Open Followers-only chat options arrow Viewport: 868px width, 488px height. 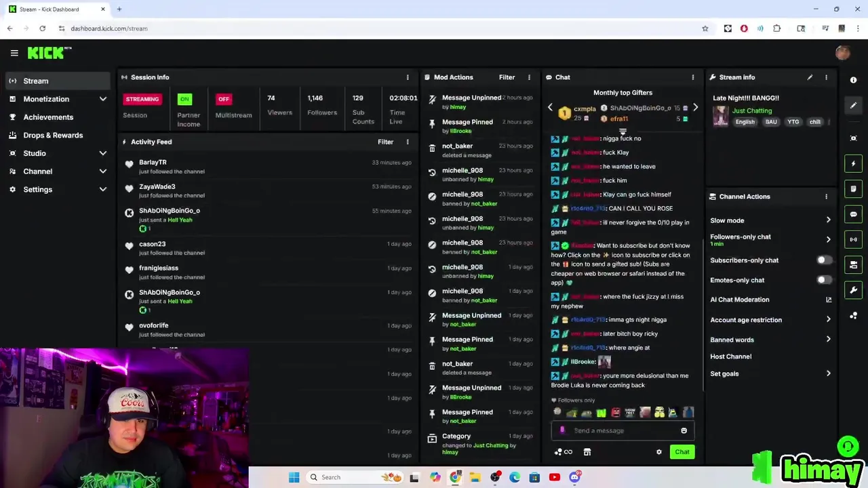(x=828, y=239)
